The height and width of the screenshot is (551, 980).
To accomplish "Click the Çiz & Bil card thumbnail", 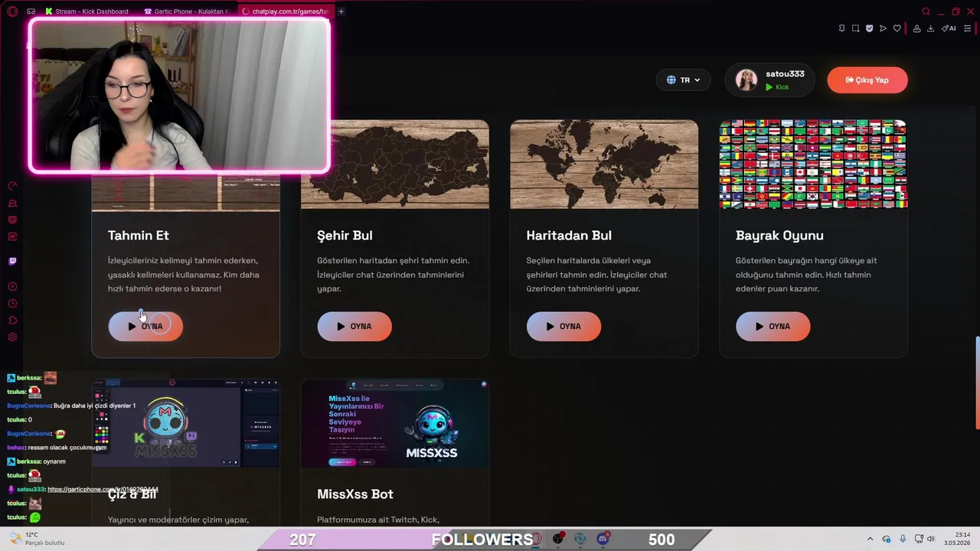I will click(186, 423).
